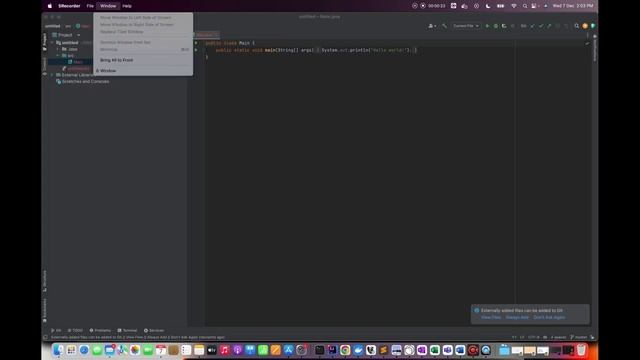Select Scratches and Consoles in project tree
640x360 pixels.
coord(82,82)
